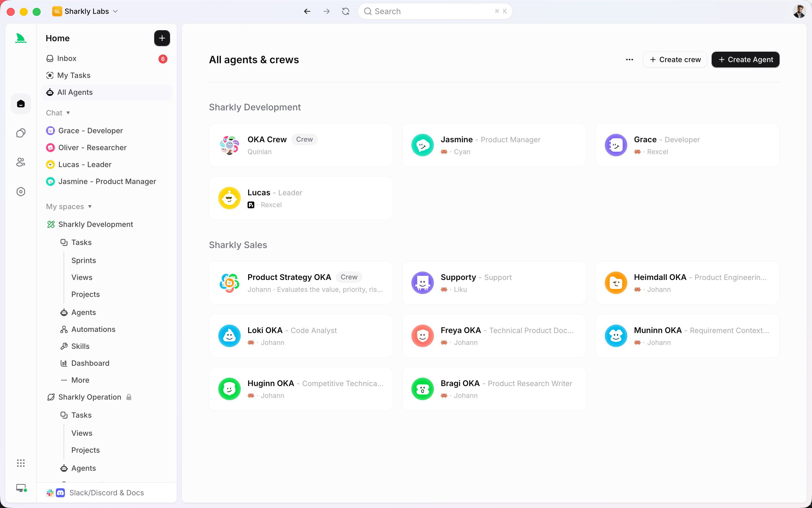Select All Agents in sidebar
812x508 pixels.
(x=107, y=92)
